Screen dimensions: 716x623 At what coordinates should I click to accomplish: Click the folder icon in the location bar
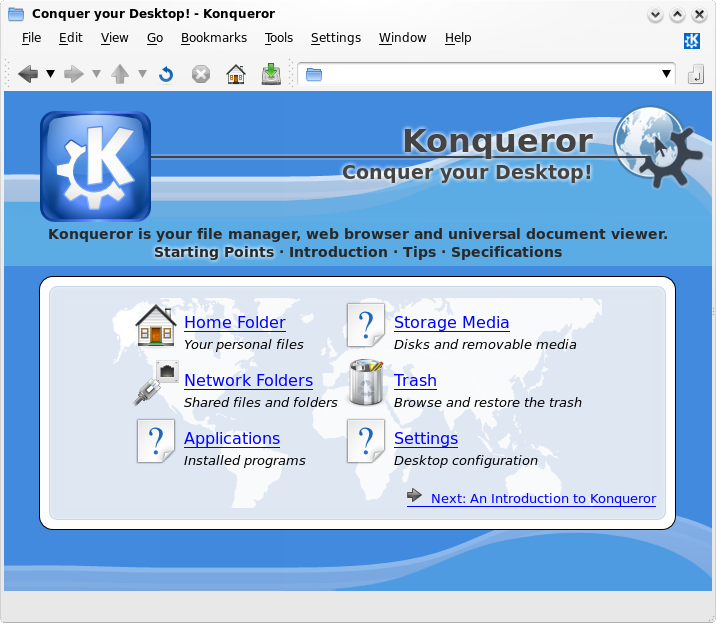click(x=314, y=74)
